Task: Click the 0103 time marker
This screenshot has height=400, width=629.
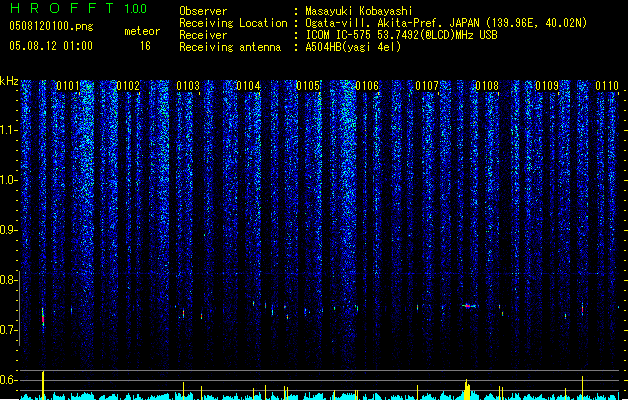Action: click(x=188, y=86)
